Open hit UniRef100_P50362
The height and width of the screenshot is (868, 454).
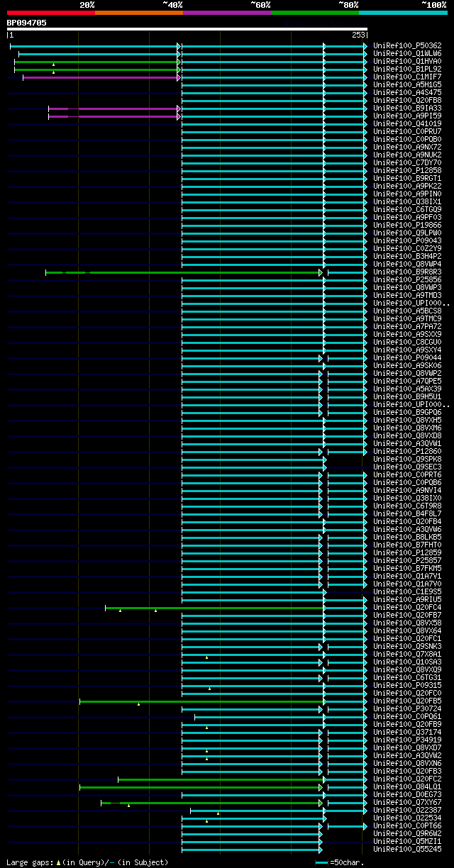(x=407, y=46)
